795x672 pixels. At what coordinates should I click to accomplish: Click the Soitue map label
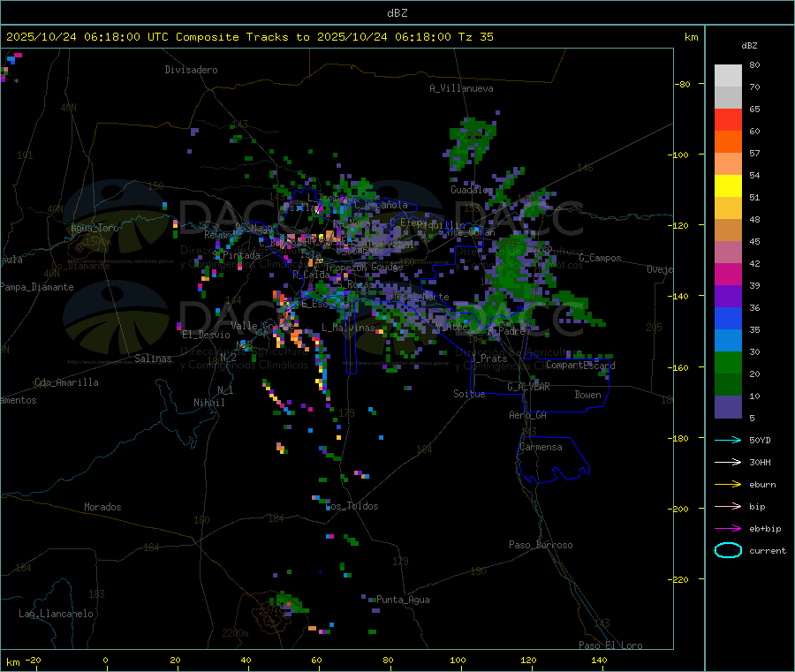pos(469,394)
